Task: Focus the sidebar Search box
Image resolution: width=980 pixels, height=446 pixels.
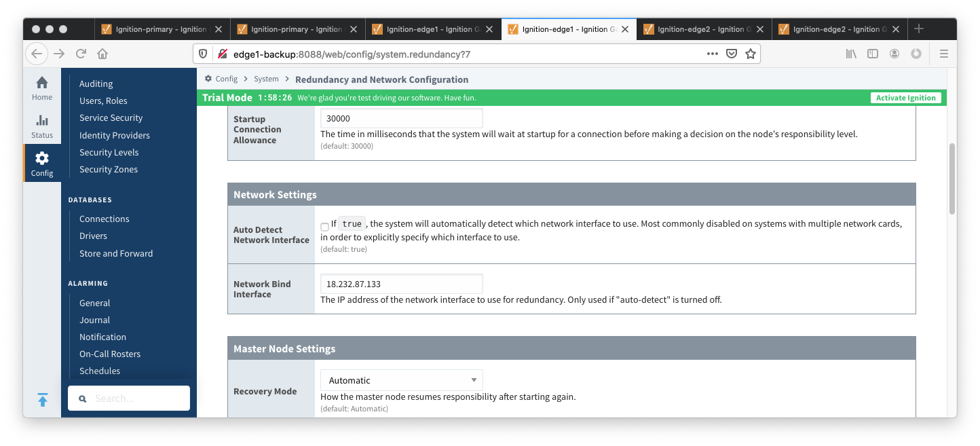Action: pos(129,398)
